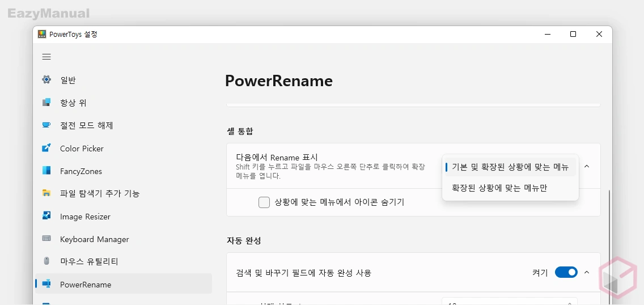
Task: Close the PowerToys 설정 window
Action: click(599, 35)
